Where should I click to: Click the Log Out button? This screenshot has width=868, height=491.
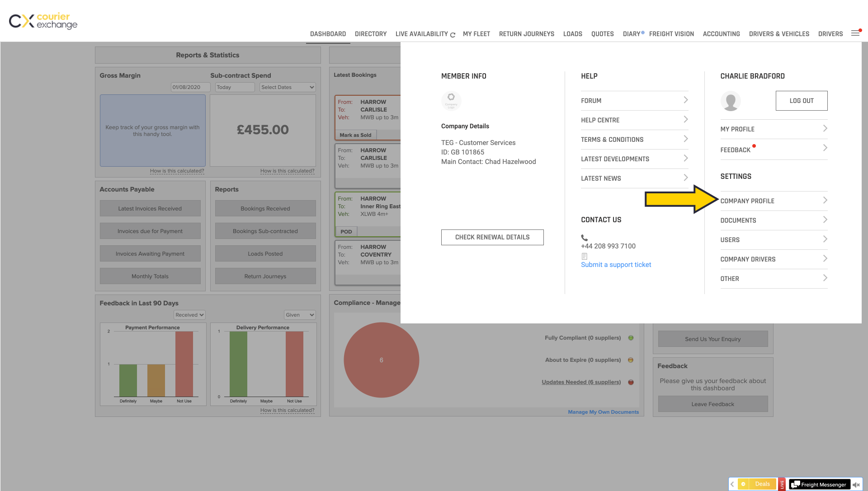(x=801, y=101)
